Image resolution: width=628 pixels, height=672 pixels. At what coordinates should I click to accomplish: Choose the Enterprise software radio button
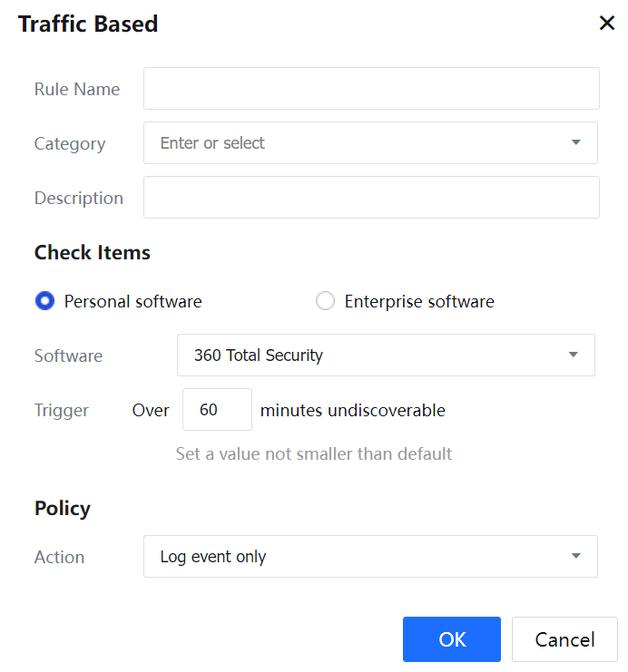point(325,301)
